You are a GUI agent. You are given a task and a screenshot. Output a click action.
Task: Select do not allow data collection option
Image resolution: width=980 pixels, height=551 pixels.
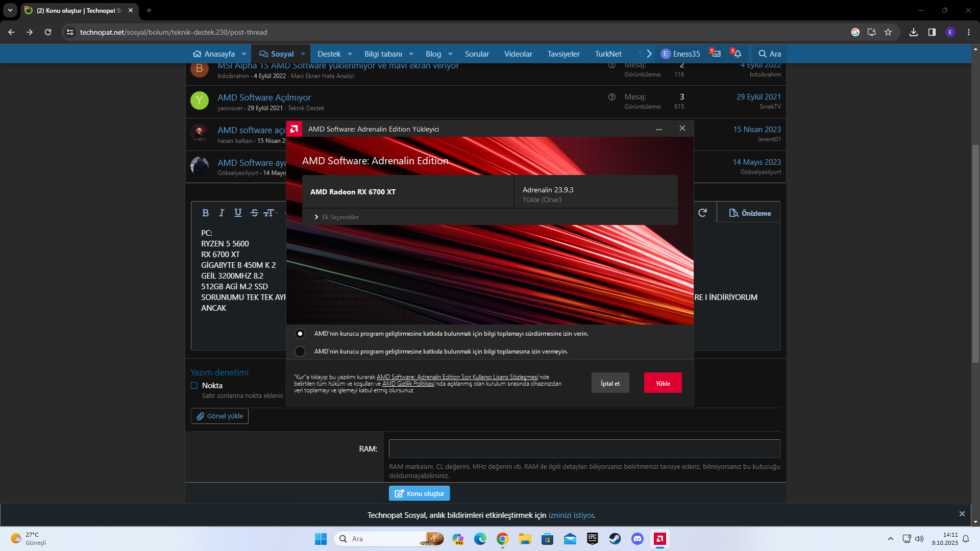pyautogui.click(x=300, y=352)
